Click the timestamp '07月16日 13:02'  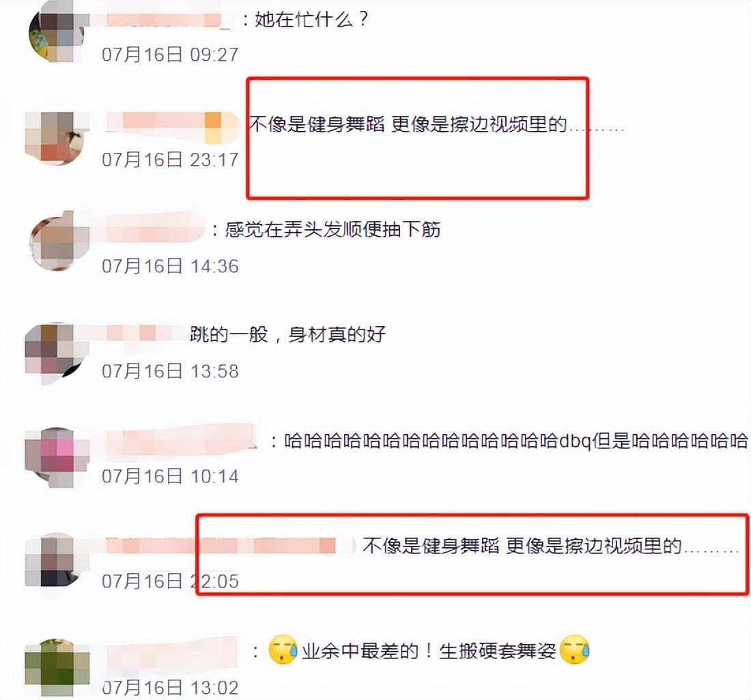click(170, 688)
